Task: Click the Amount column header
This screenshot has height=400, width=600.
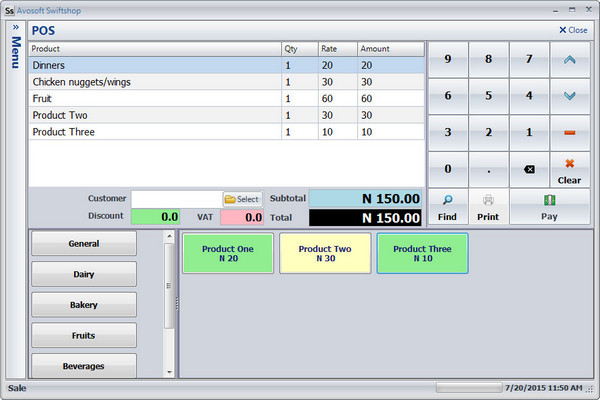Action: coord(391,49)
